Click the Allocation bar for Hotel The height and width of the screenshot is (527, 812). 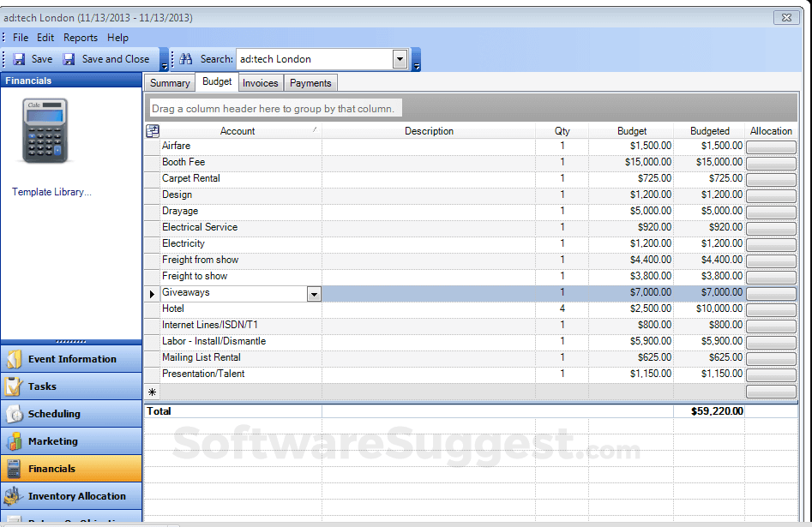[x=770, y=308]
